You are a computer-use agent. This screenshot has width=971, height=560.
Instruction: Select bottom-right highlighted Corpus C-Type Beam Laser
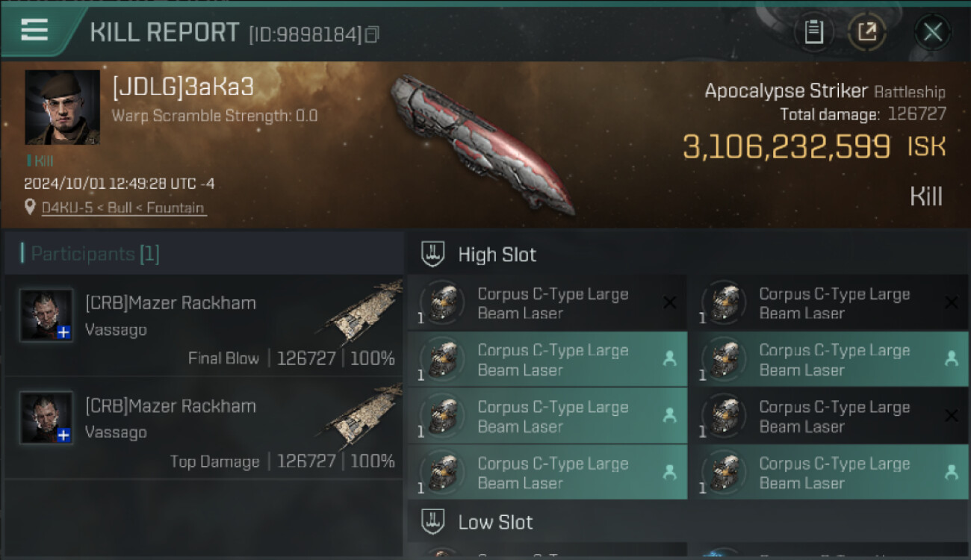[x=829, y=473]
